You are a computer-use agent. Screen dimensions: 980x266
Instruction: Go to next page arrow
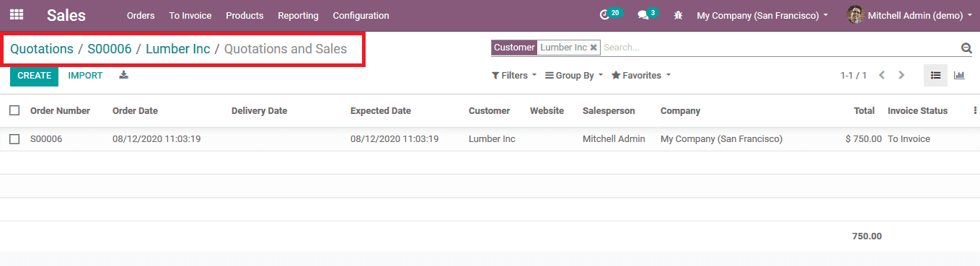tap(901, 75)
